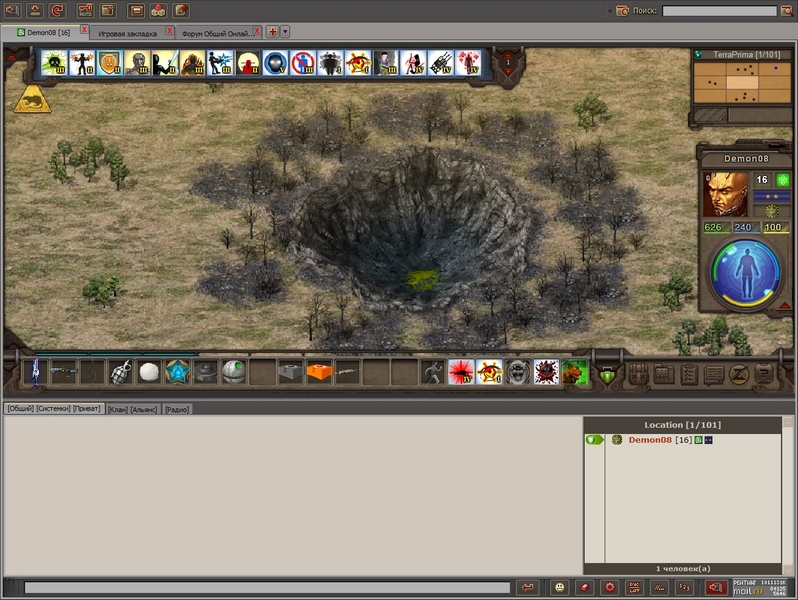The image size is (798, 600).
Task: Activate the blue alien eye perk
Action: point(275,63)
